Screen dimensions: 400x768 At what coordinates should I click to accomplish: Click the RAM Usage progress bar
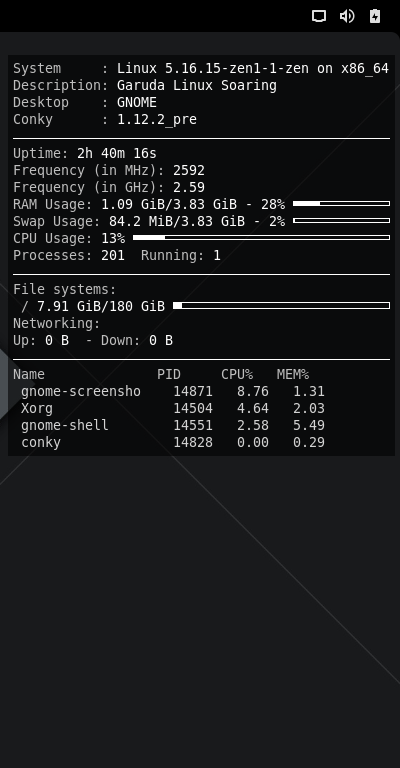[x=341, y=203]
